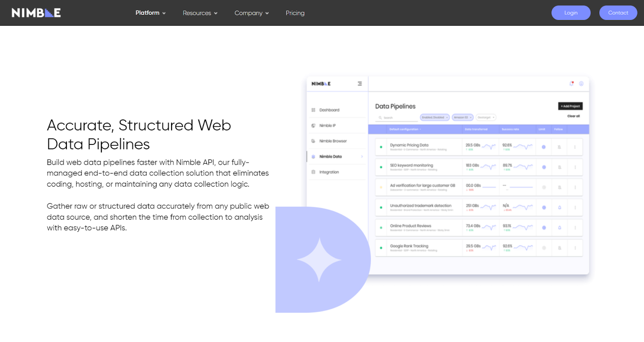The width and height of the screenshot is (644, 342).
Task: Select the Nimble Data sidebar icon
Action: coord(313,157)
